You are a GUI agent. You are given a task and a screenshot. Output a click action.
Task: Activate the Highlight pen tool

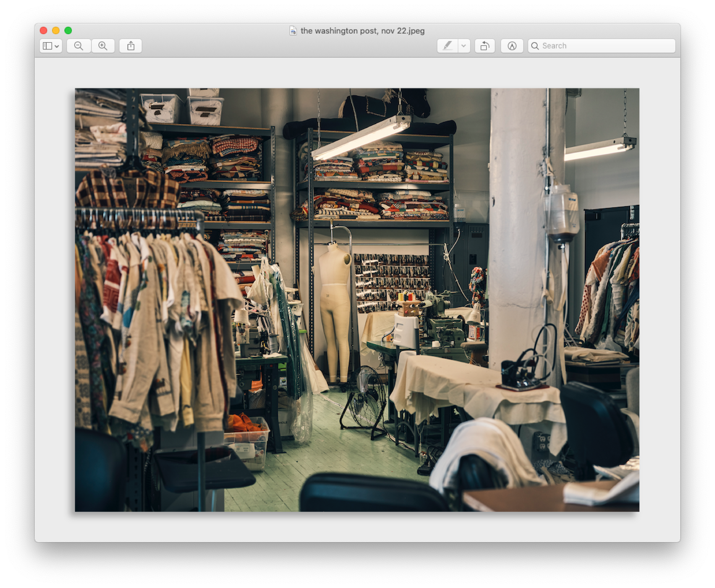click(x=448, y=46)
